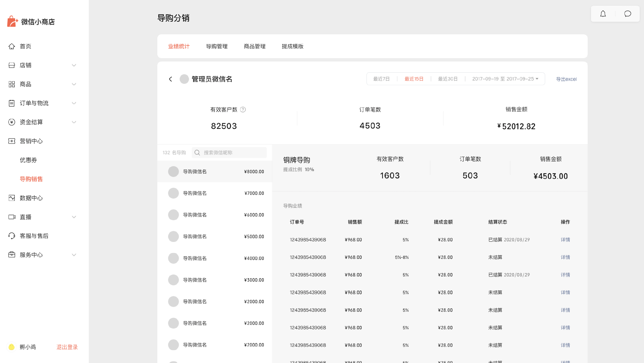Expand the 服务中心 menu chevron
This screenshot has width=644, height=363.
pos(74,255)
